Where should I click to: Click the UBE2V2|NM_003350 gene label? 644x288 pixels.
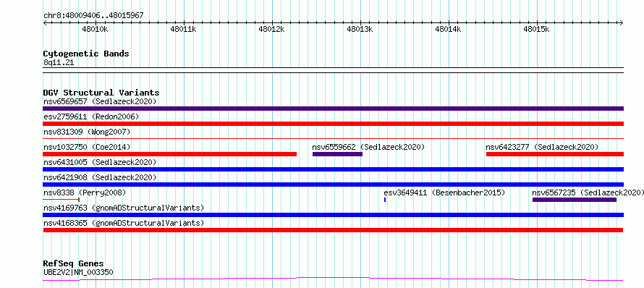coord(78,272)
